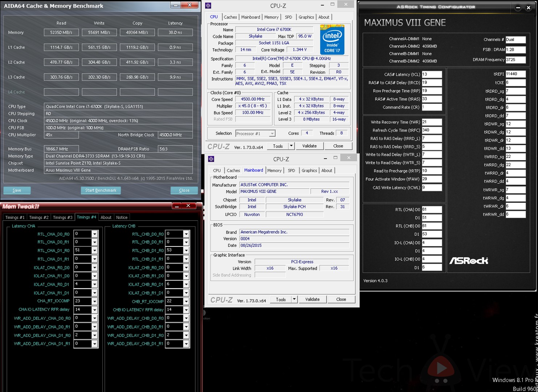538x392 pixels.
Task: Expand the CHB_RT_IOCOMP dropdown
Action: tap(186, 302)
